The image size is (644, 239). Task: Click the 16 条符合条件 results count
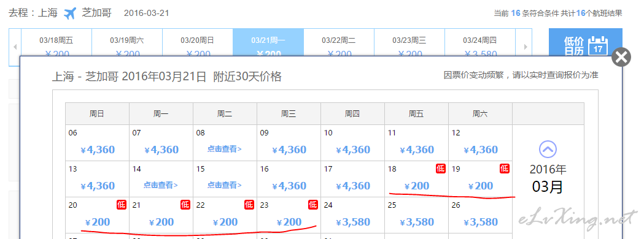coord(535,13)
